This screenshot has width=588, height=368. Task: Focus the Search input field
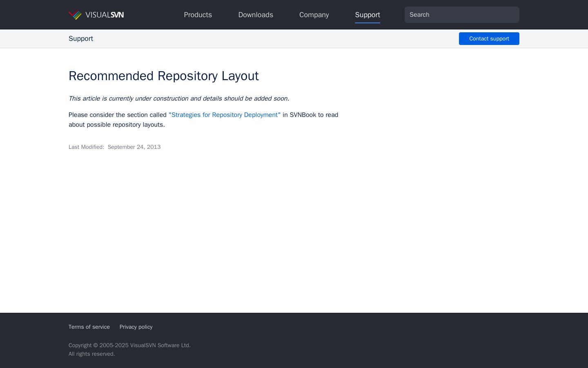(462, 15)
